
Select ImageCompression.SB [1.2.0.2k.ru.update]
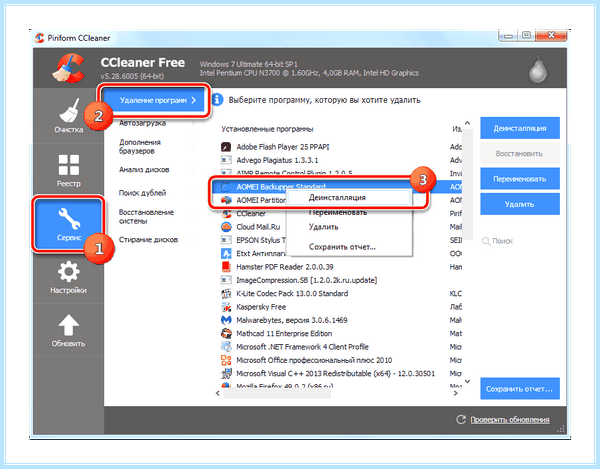tap(307, 280)
